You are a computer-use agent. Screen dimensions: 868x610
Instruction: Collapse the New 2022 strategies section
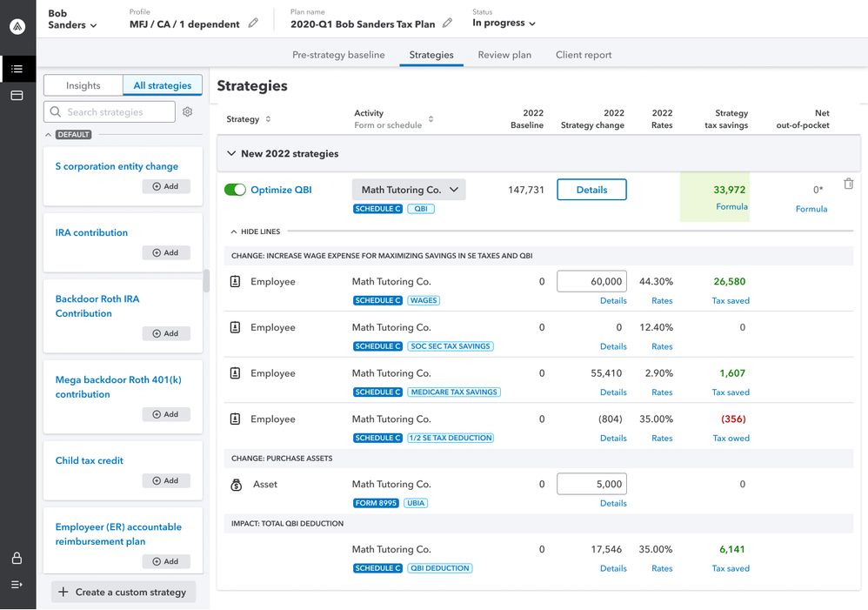231,153
